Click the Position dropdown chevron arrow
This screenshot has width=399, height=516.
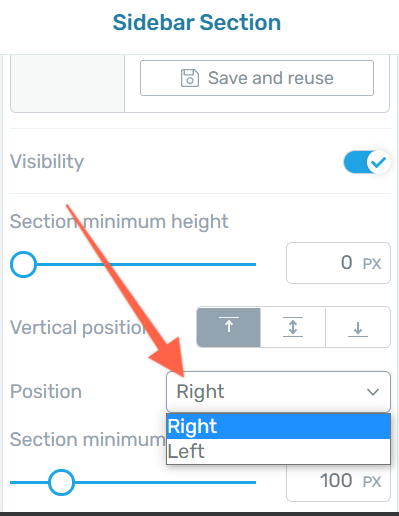pos(373,392)
